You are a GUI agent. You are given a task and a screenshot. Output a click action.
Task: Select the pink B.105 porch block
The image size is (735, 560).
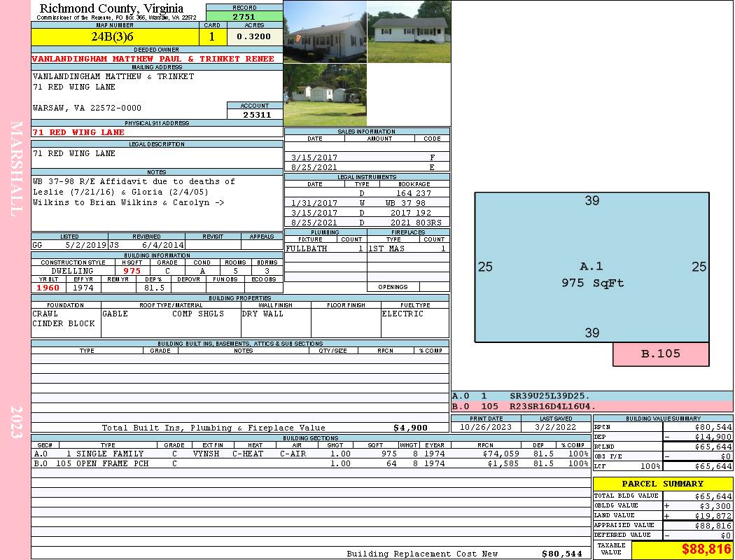660,354
